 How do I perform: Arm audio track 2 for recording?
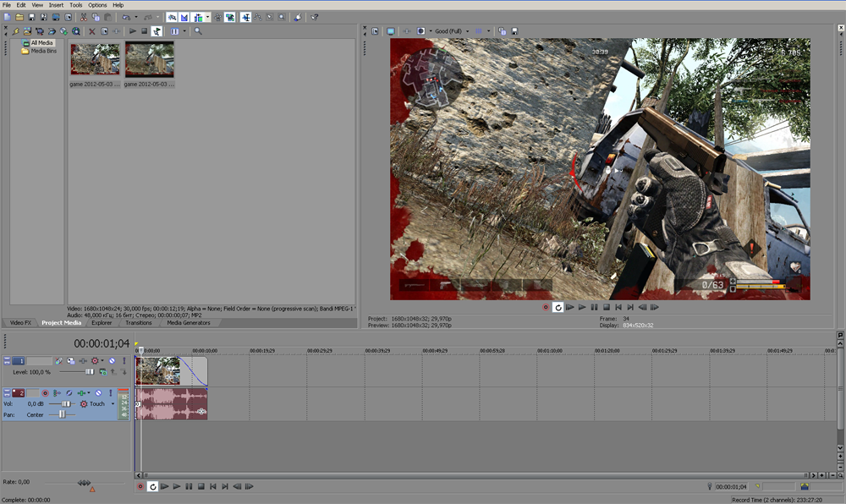coord(46,393)
